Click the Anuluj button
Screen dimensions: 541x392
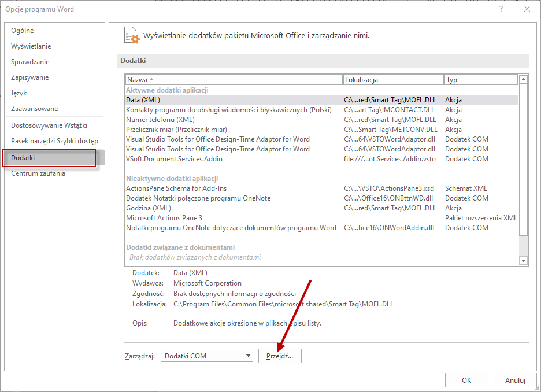coord(515,380)
